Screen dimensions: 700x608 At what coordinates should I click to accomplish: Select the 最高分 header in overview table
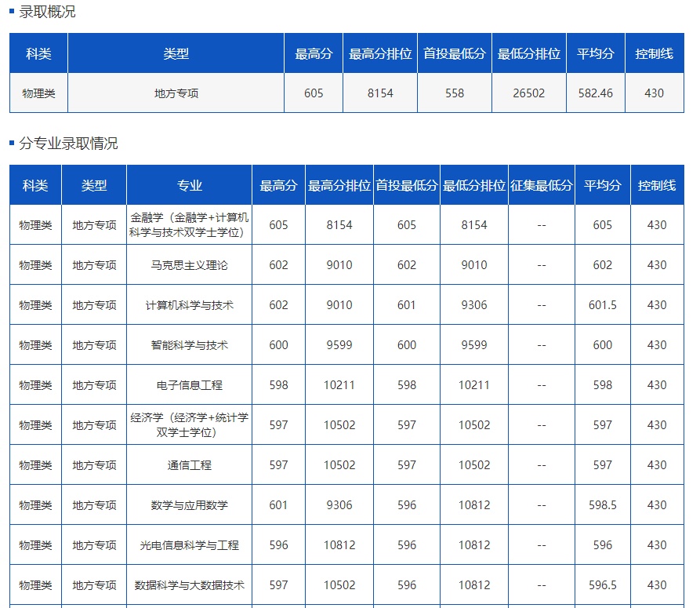tap(314, 53)
